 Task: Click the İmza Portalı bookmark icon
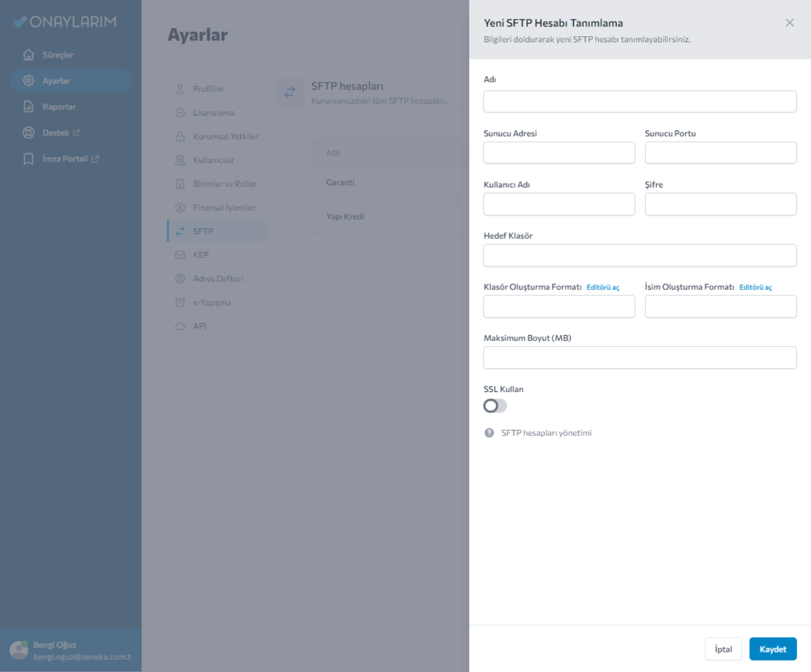click(x=28, y=159)
